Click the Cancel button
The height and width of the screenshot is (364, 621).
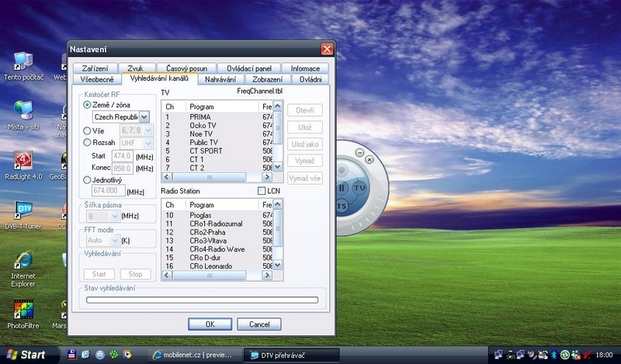pyautogui.click(x=258, y=324)
